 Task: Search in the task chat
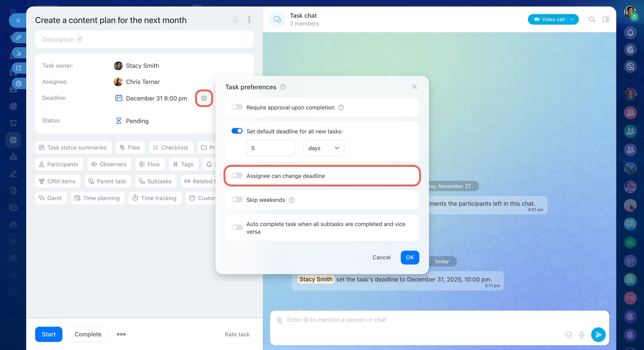coord(592,19)
